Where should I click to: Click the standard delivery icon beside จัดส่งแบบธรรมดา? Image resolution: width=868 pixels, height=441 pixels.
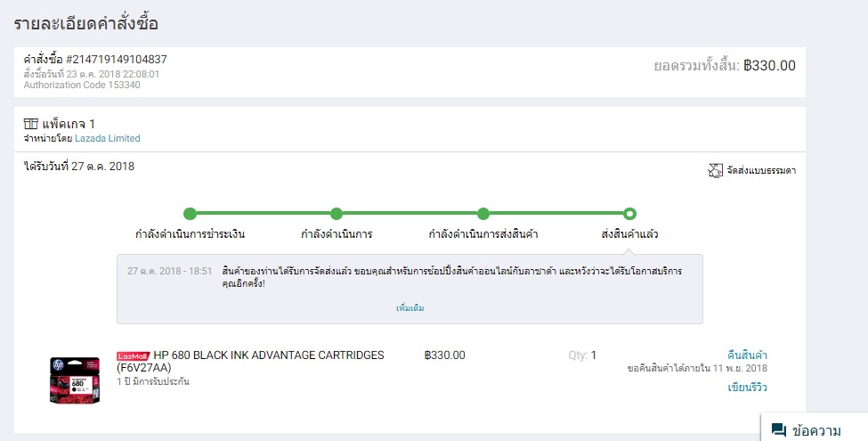715,170
